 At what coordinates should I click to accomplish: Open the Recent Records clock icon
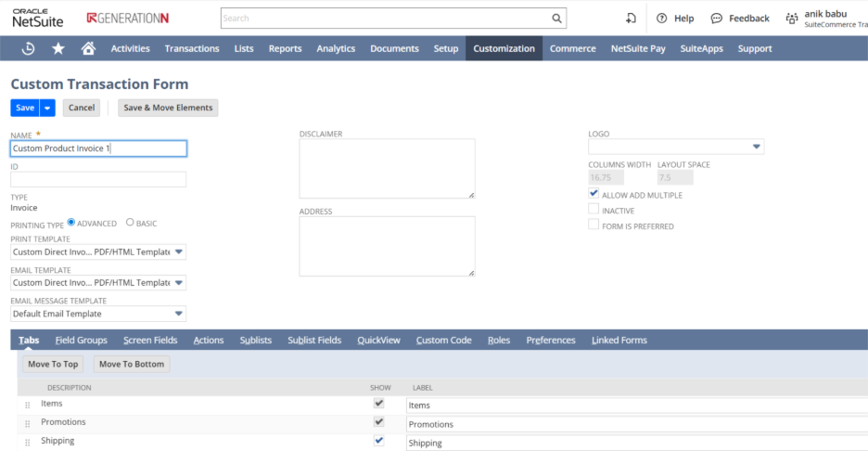pos(28,48)
